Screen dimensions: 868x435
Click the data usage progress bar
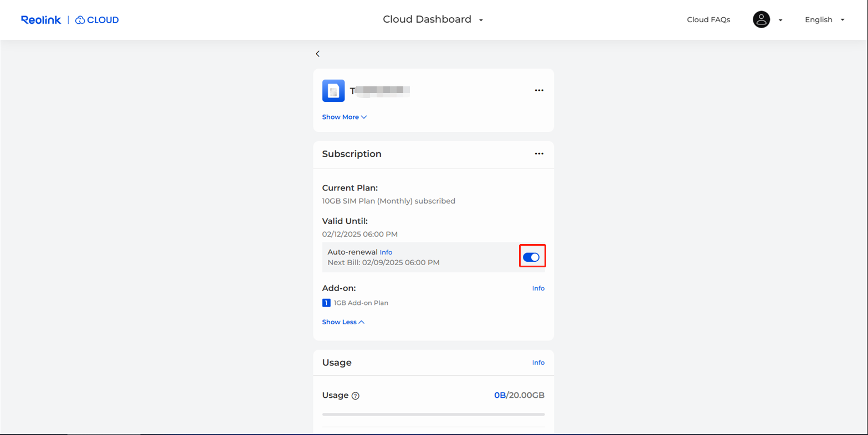click(x=433, y=414)
